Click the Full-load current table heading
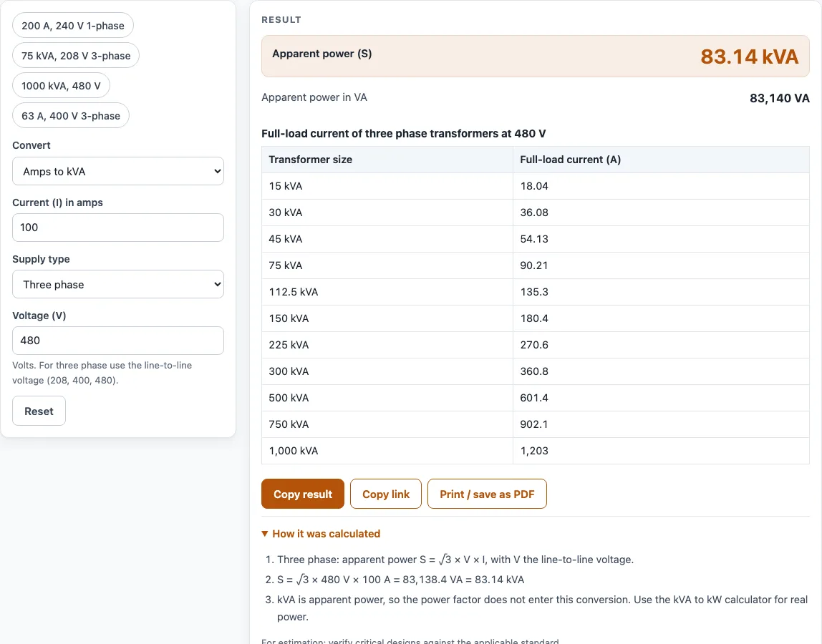Image resolution: width=822 pixels, height=644 pixels. (x=404, y=134)
